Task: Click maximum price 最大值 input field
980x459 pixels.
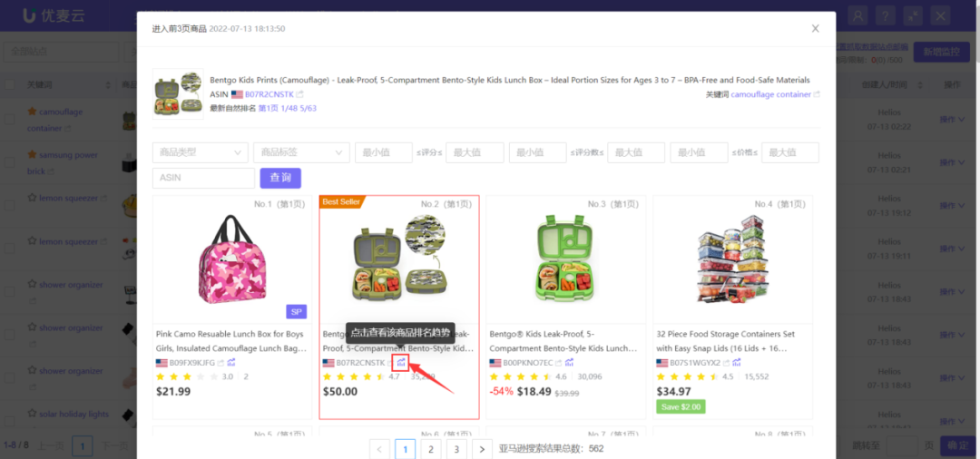Action: (790, 152)
